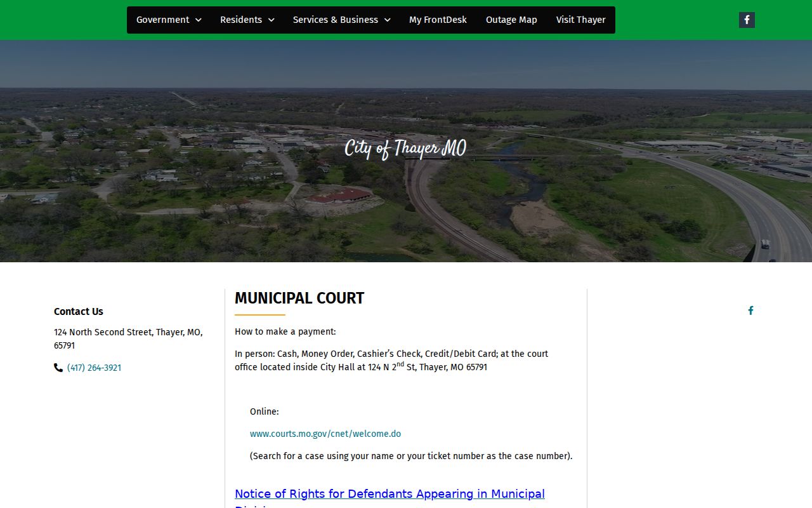This screenshot has height=508, width=812.
Task: Expand Services & Business chevron
Action: pos(387,20)
